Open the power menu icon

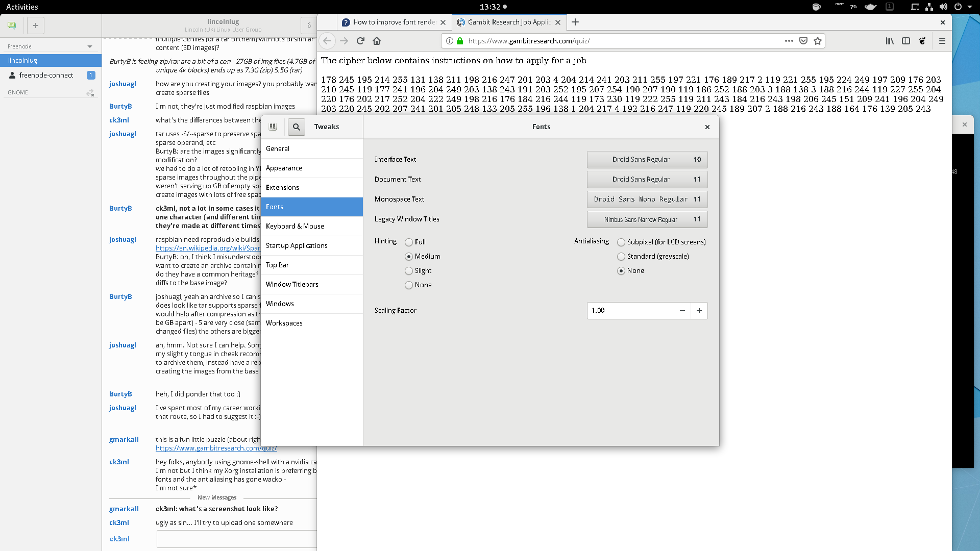[958, 7]
